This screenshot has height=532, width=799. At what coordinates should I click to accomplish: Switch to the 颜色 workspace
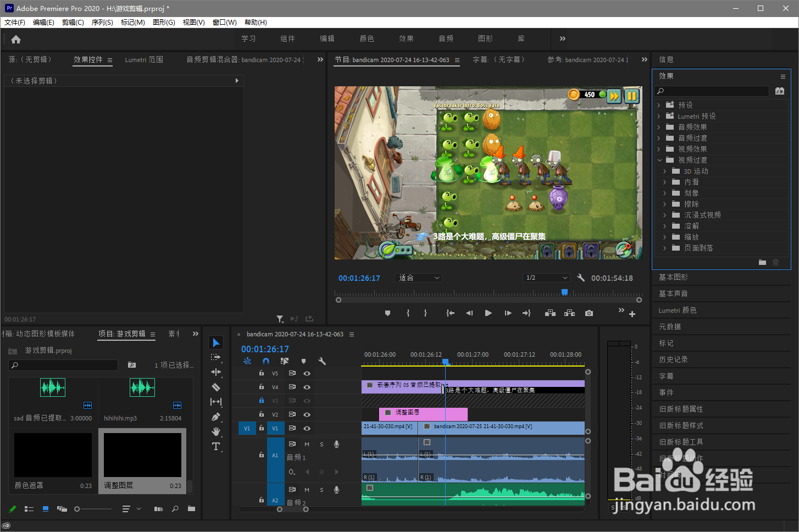pyautogui.click(x=367, y=39)
